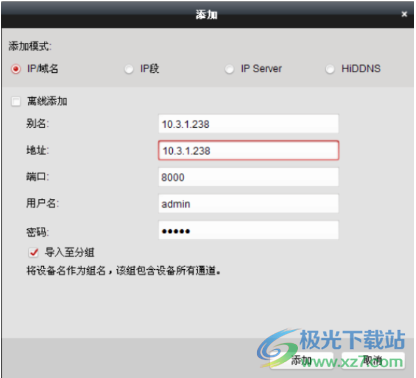The width and height of the screenshot is (416, 378).
Task: Click the 端口 field showing 8000
Action: 248,177
